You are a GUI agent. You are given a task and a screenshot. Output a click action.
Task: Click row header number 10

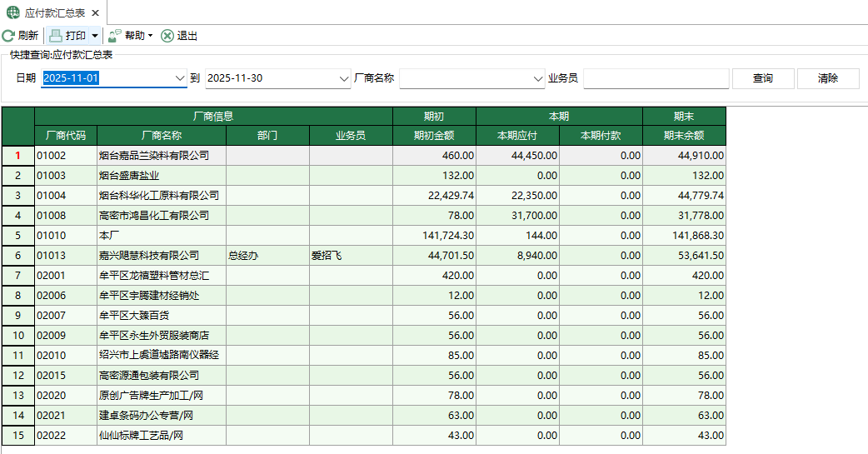coord(17,336)
